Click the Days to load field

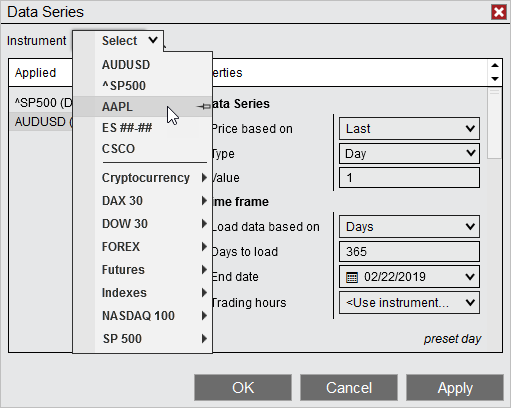tap(409, 252)
